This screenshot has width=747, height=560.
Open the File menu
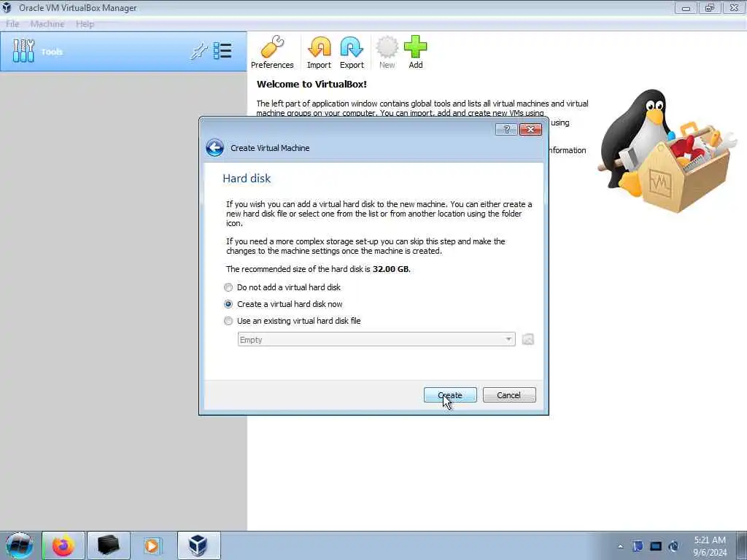[12, 24]
